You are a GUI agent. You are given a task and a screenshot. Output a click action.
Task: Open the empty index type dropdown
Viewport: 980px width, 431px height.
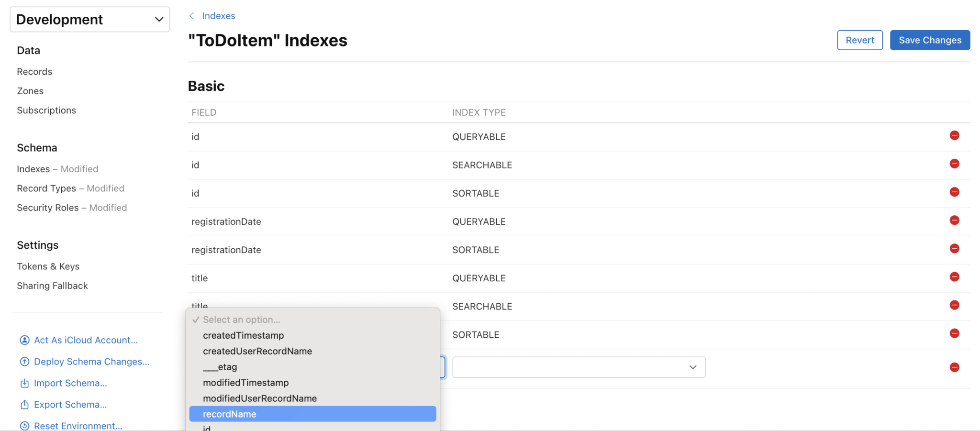click(x=579, y=367)
